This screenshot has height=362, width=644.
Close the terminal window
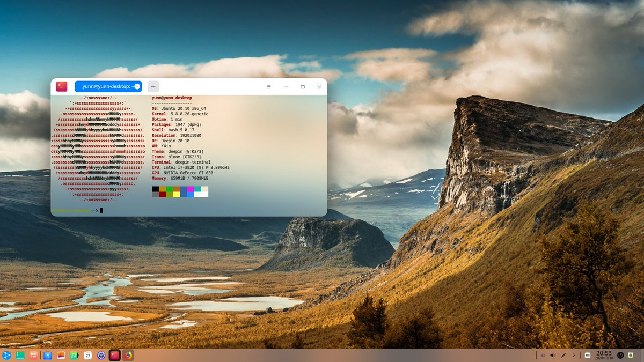[x=319, y=86]
